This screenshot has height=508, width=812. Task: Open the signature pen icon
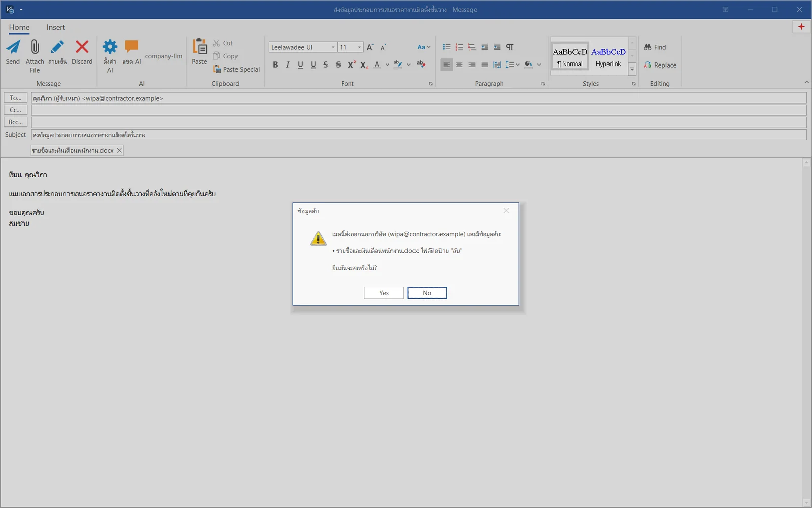coord(57,47)
